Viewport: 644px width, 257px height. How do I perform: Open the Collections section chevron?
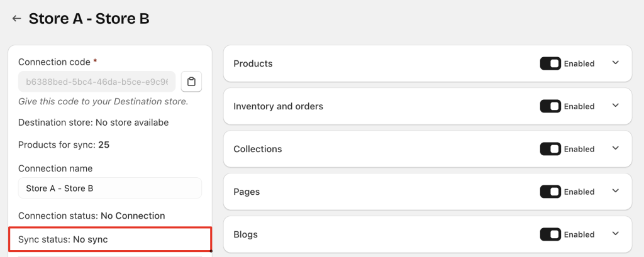click(616, 149)
